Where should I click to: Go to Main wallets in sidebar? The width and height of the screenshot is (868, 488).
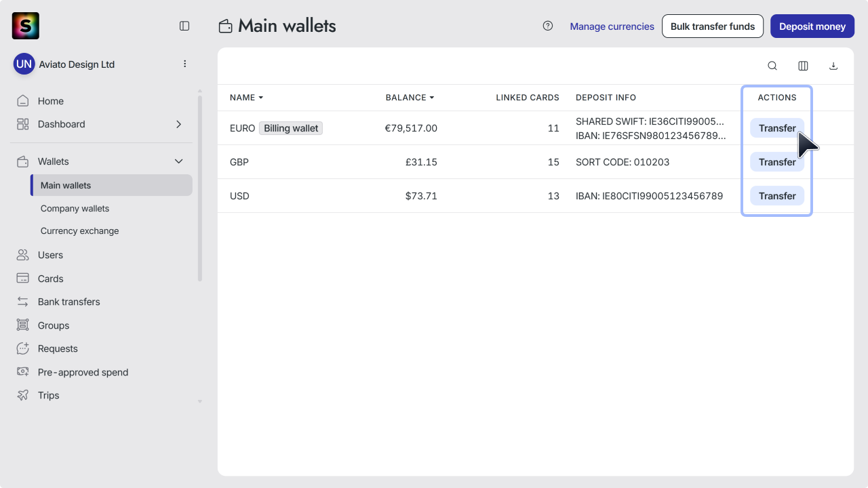[111, 185]
